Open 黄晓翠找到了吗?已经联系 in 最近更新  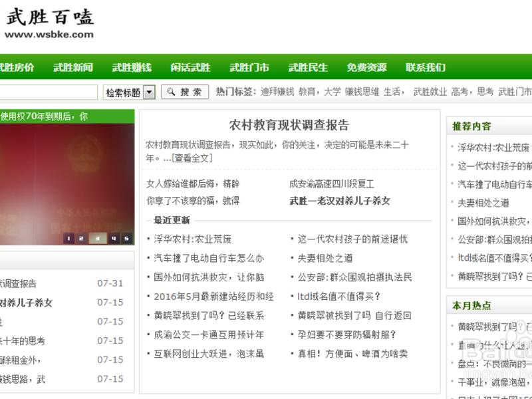click(209, 315)
